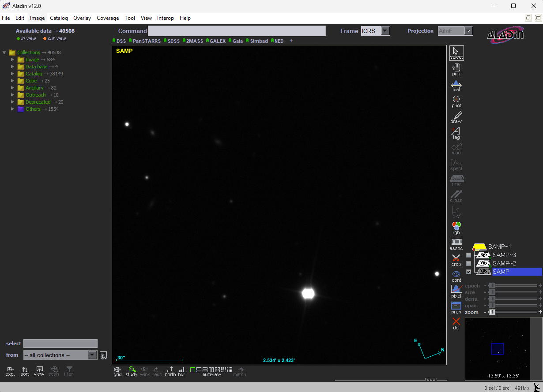Image resolution: width=543 pixels, height=392 pixels.
Task: Load the DSS bookmark
Action: pos(119,41)
